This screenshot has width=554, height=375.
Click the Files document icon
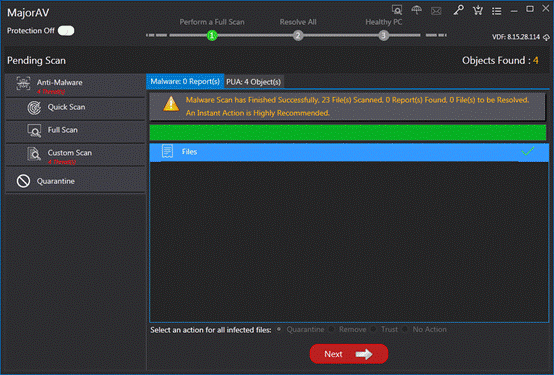167,151
